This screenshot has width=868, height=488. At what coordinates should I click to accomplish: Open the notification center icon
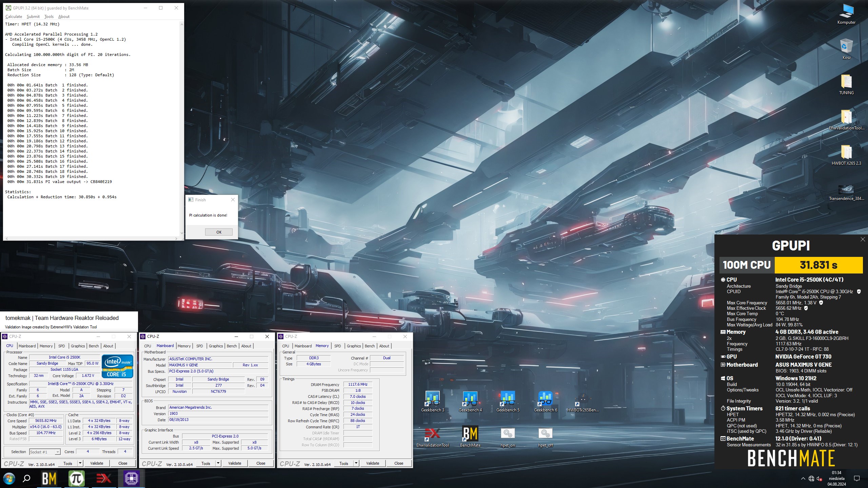tap(857, 479)
